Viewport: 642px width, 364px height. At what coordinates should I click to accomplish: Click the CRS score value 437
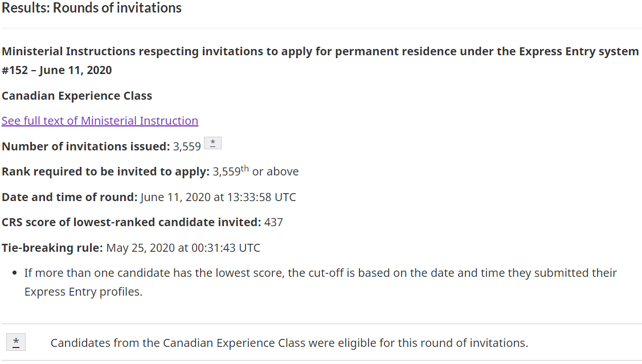point(273,222)
